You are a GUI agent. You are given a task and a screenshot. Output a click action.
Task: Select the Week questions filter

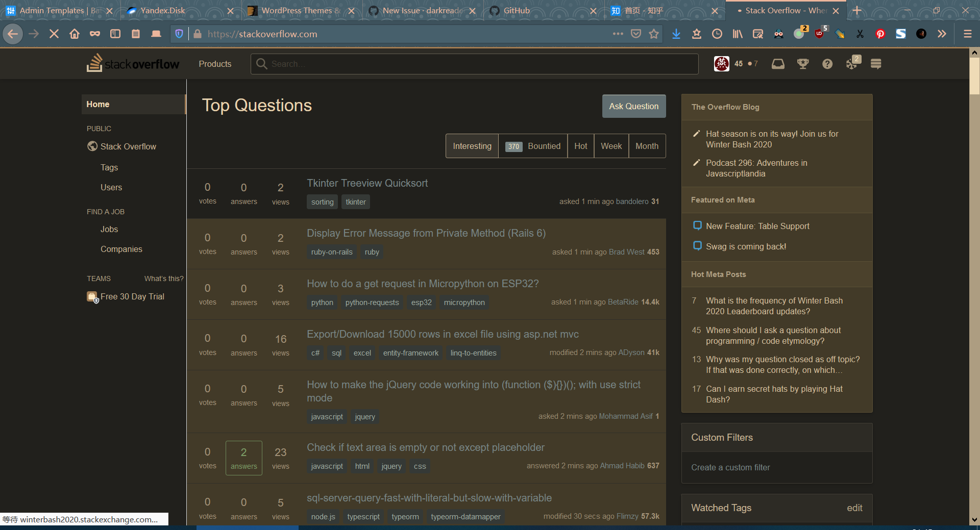[x=611, y=146]
